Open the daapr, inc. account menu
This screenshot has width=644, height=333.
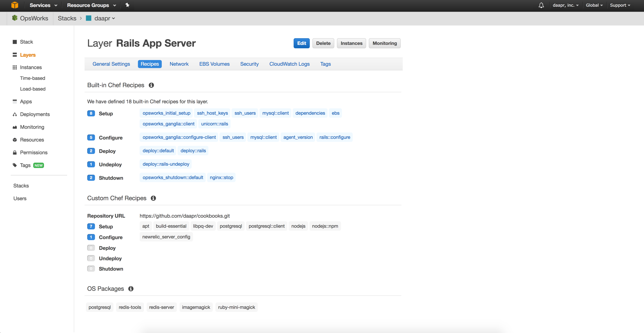[565, 5]
